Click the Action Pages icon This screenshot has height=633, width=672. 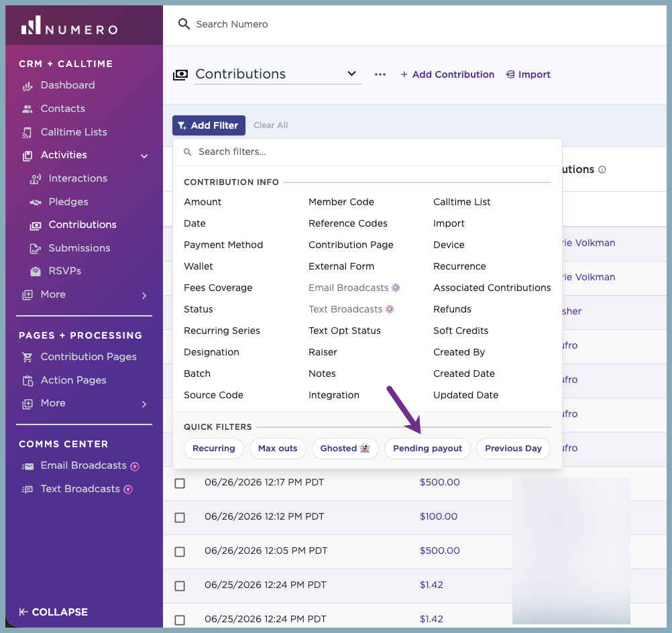point(27,381)
